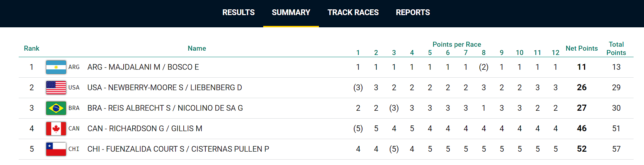Click the USA flag icon
644x165 pixels.
pyautogui.click(x=56, y=88)
